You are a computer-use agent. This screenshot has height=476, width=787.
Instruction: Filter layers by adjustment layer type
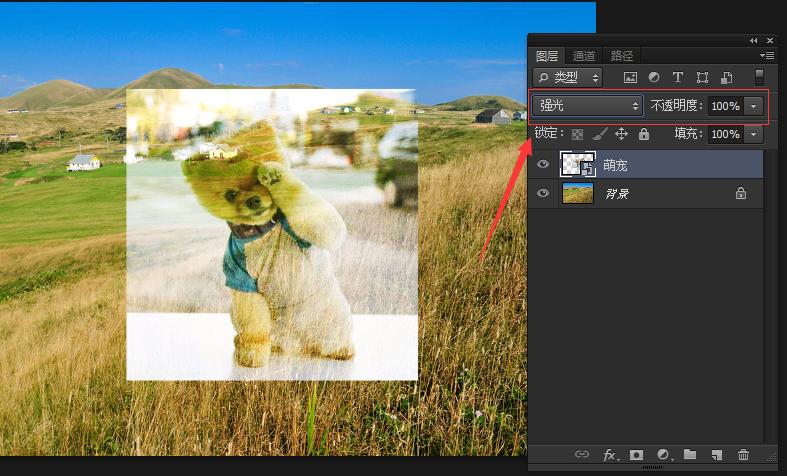[x=654, y=77]
